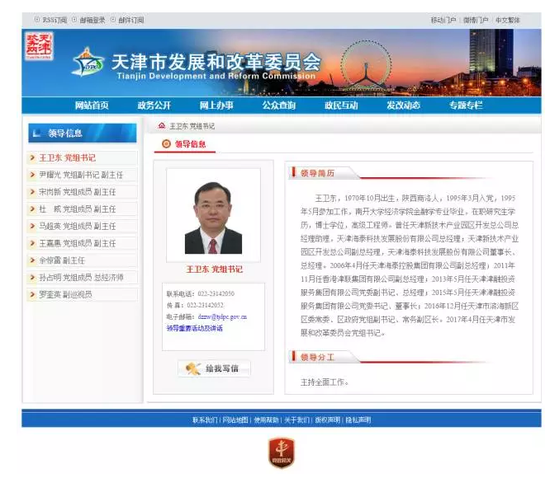550x478 pixels.
Task: Open 版权声明 in the footer
Action: (x=328, y=420)
